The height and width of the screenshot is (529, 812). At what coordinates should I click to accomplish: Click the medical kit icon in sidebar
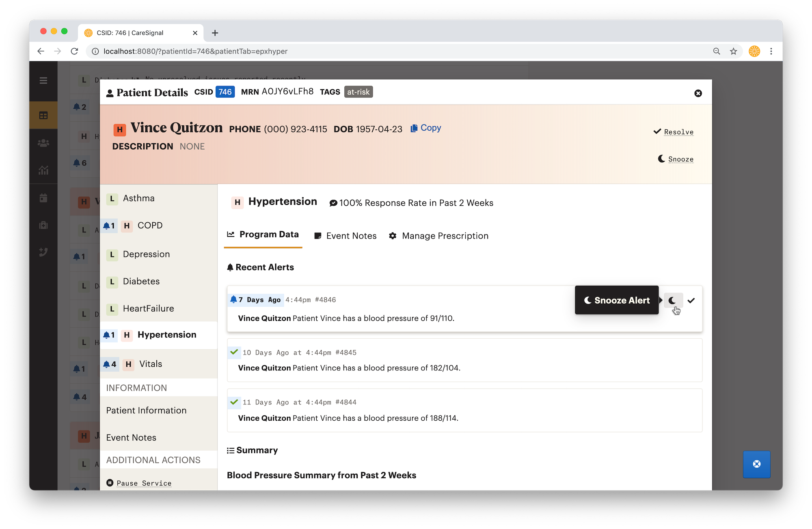pos(43,225)
